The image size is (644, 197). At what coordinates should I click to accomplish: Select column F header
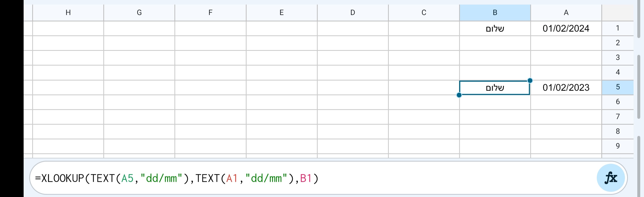pyautogui.click(x=210, y=13)
